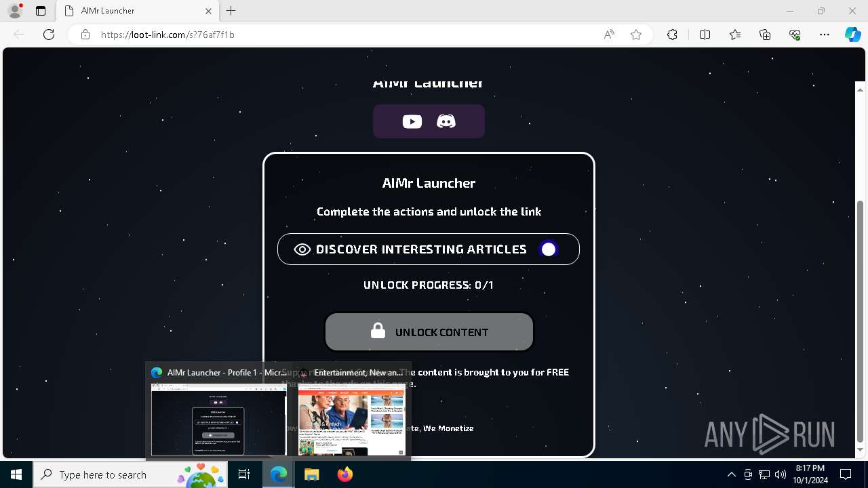Select the AIMr Launcher browser tab
The width and height of the screenshot is (868, 488).
click(x=138, y=11)
